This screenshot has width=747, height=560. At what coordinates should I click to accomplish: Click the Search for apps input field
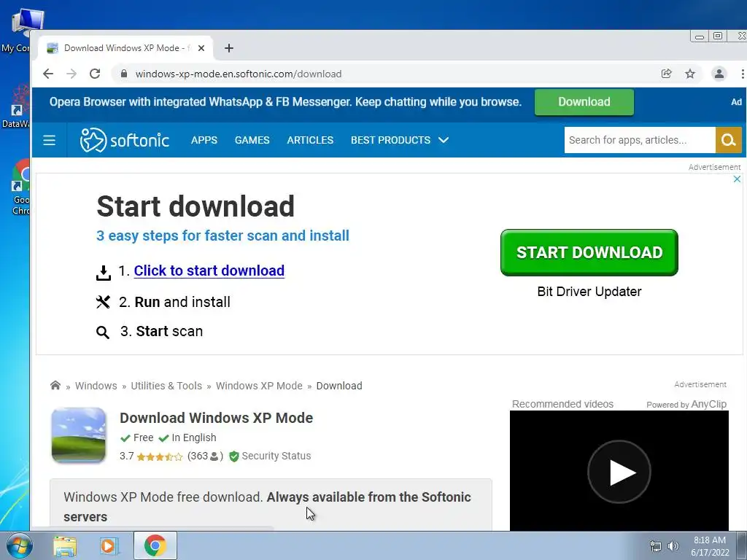(640, 140)
